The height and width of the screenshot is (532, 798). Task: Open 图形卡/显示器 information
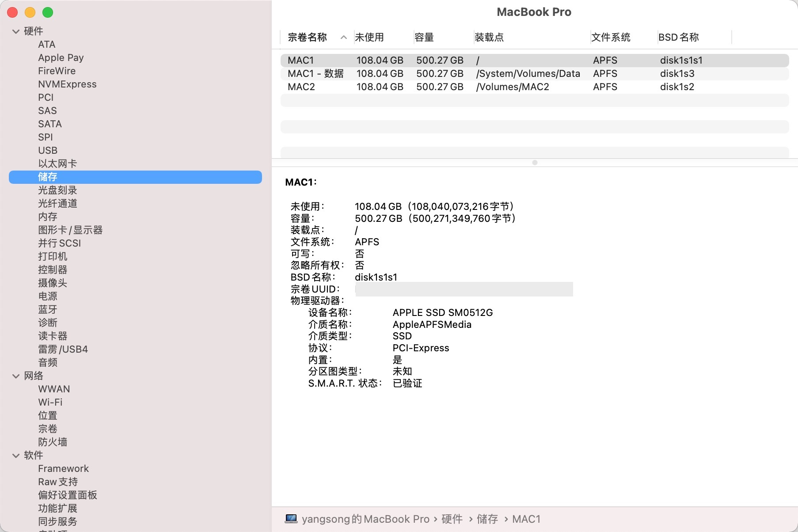click(x=70, y=230)
